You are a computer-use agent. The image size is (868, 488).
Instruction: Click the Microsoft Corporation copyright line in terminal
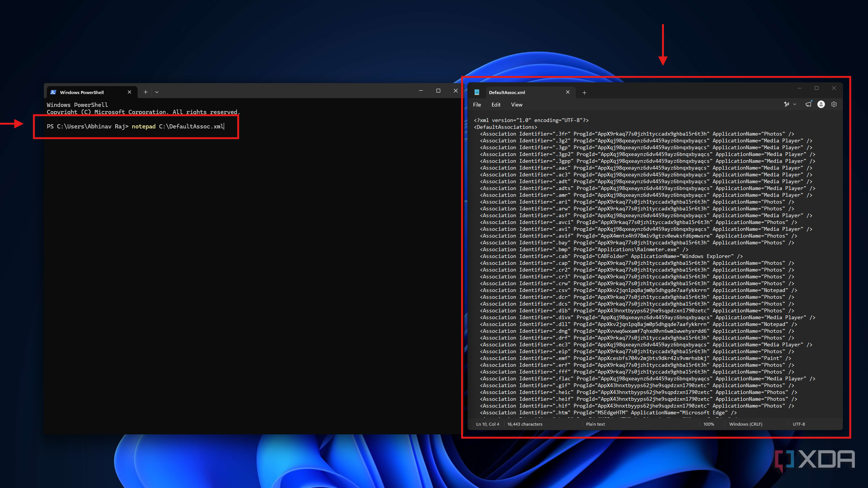click(x=144, y=112)
